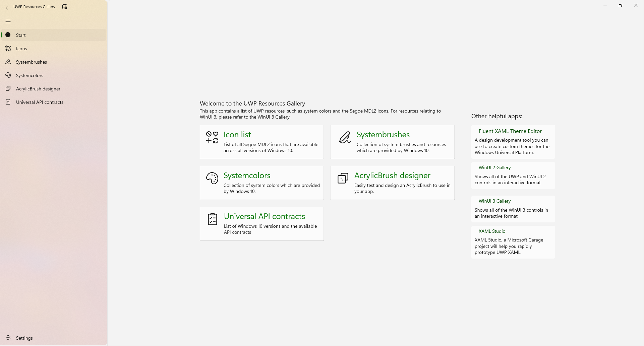The height and width of the screenshot is (346, 644).
Task: Click the Universal API contracts card's checklist icon
Action: [213, 219]
